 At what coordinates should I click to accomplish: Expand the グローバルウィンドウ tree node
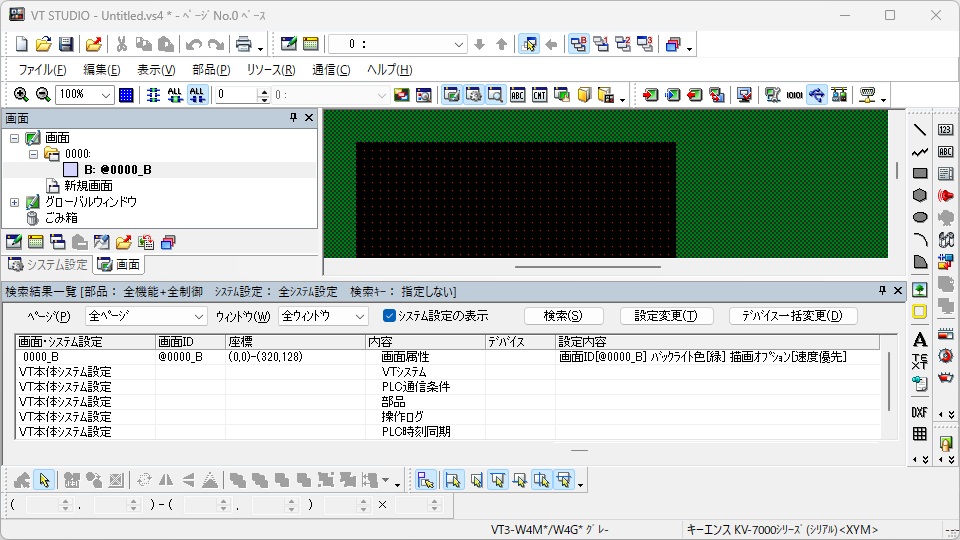[15, 202]
